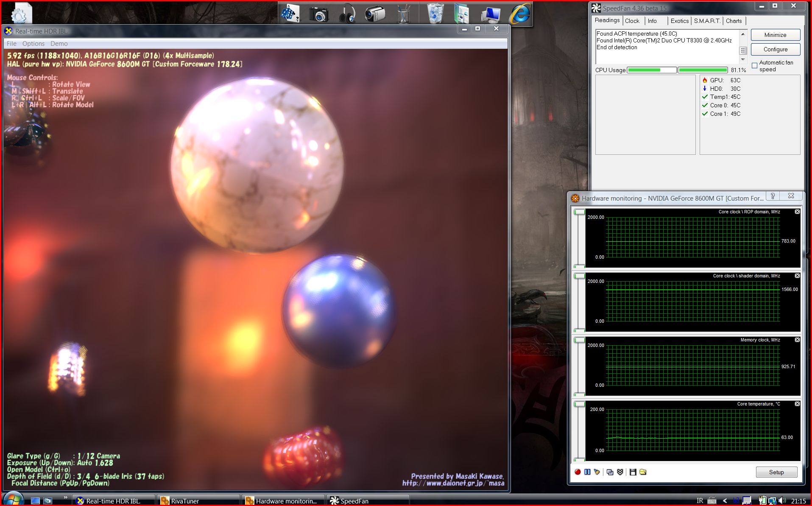Pause hardware monitoring graphs

(587, 472)
